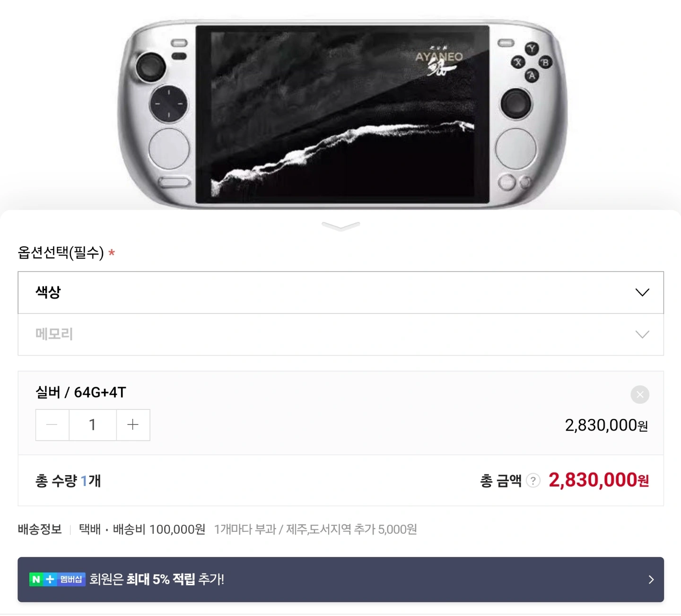681x616 pixels.
Task: Click the red 2,830,000원 total price
Action: pyautogui.click(x=599, y=480)
